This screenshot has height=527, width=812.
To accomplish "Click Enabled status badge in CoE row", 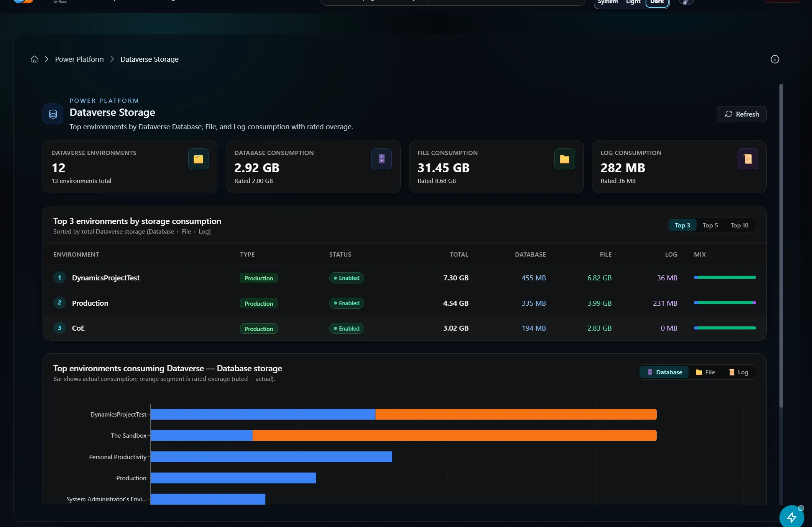I will coord(347,328).
